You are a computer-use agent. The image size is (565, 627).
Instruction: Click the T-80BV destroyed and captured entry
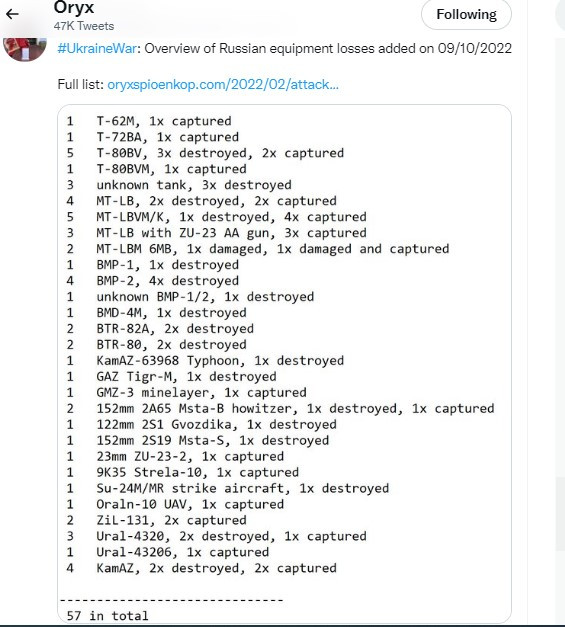[205, 153]
